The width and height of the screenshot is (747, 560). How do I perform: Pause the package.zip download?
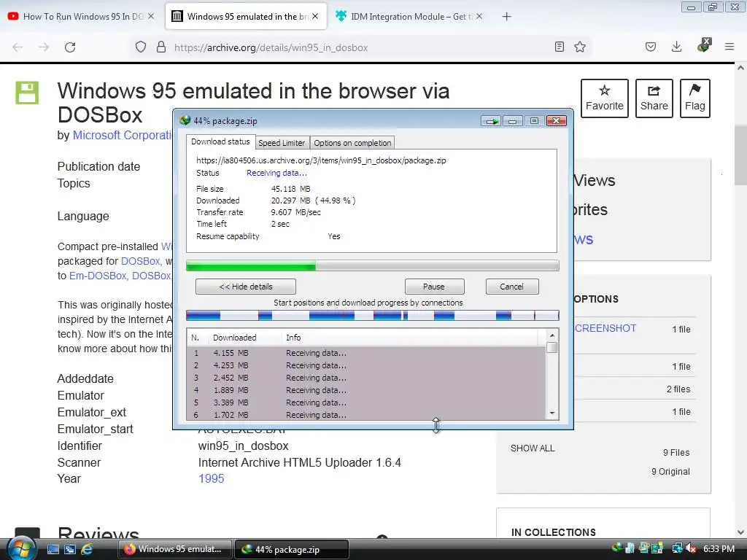click(x=434, y=287)
